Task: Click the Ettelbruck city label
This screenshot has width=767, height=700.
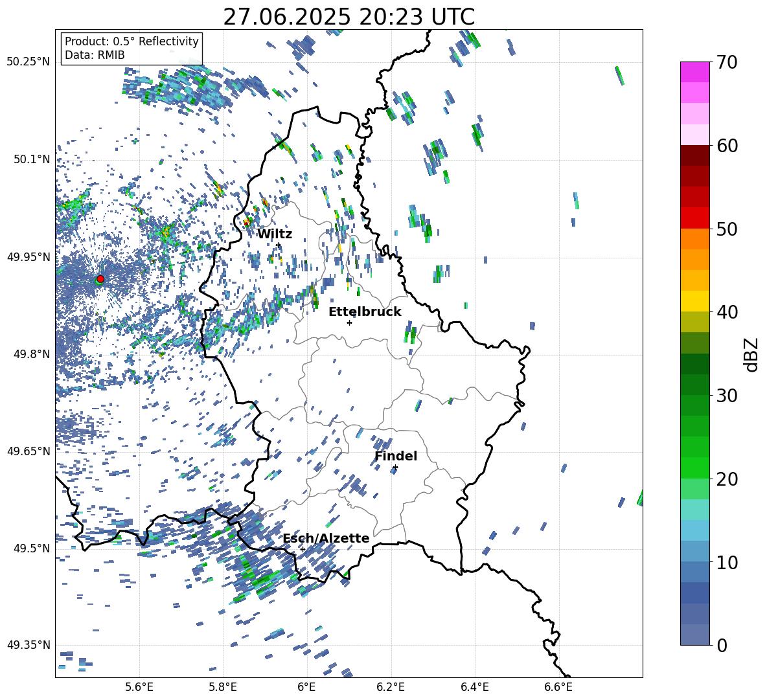Action: click(x=365, y=312)
